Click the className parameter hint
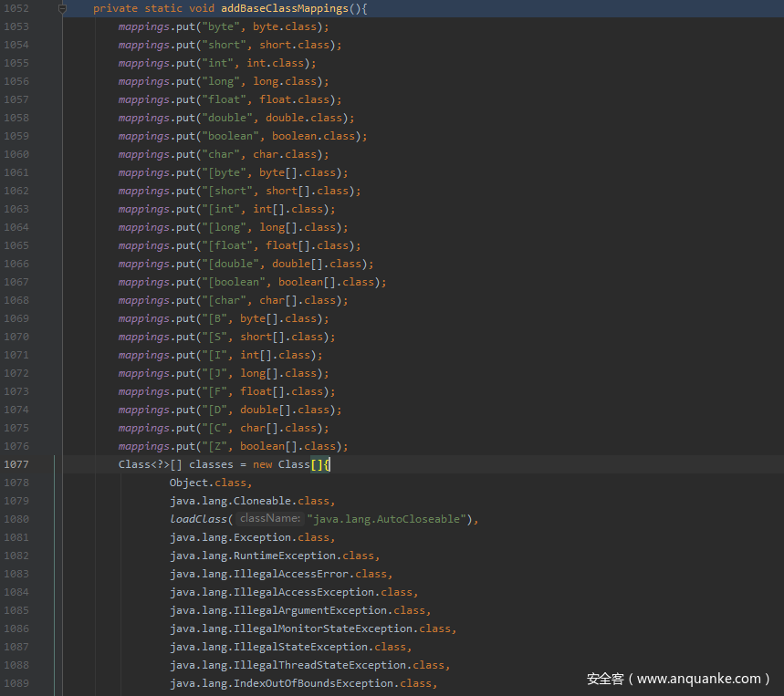The height and width of the screenshot is (696, 784). point(270,519)
